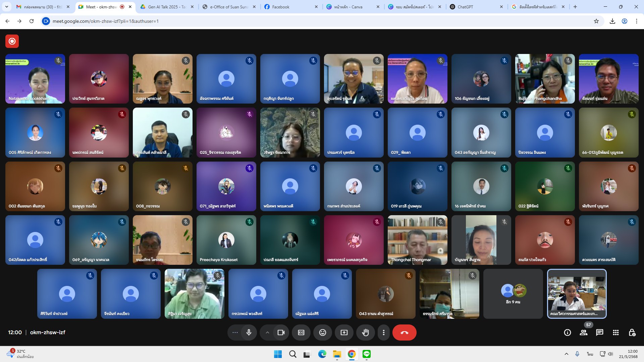Expand audio settings dots beside microphone
This screenshot has height=362, width=644.
(x=235, y=333)
